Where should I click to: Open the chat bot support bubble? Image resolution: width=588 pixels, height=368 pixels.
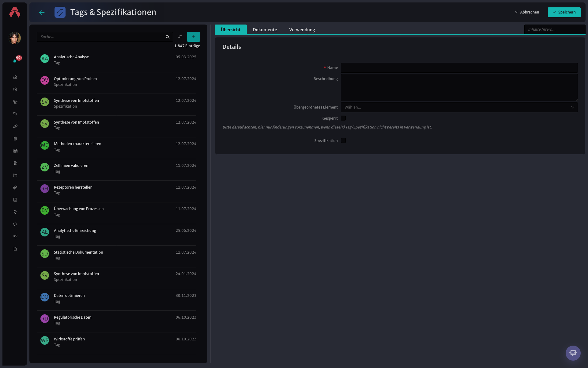pyautogui.click(x=573, y=353)
